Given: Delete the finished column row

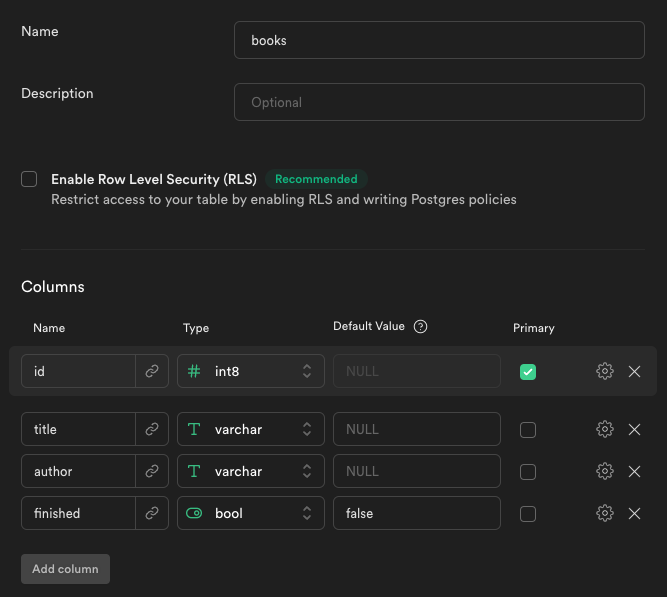Looking at the screenshot, I should coord(634,514).
